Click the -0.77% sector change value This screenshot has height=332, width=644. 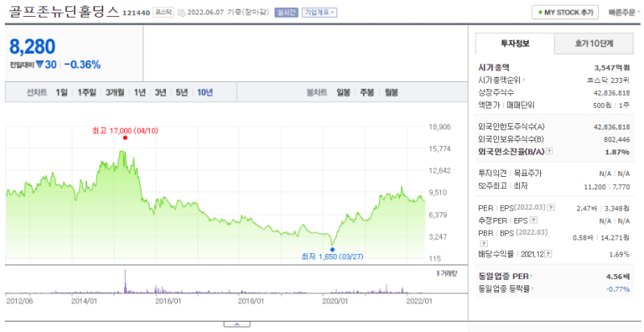(617, 289)
